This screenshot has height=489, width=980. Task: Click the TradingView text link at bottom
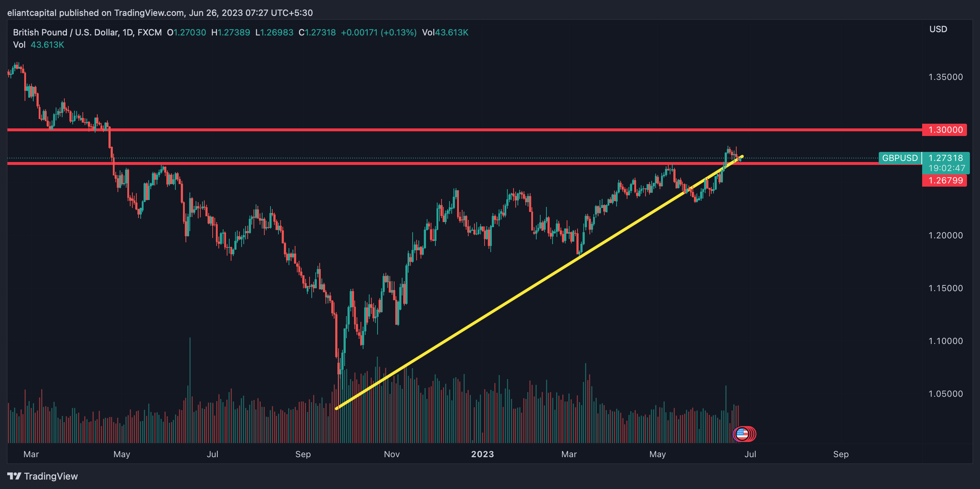click(51, 476)
